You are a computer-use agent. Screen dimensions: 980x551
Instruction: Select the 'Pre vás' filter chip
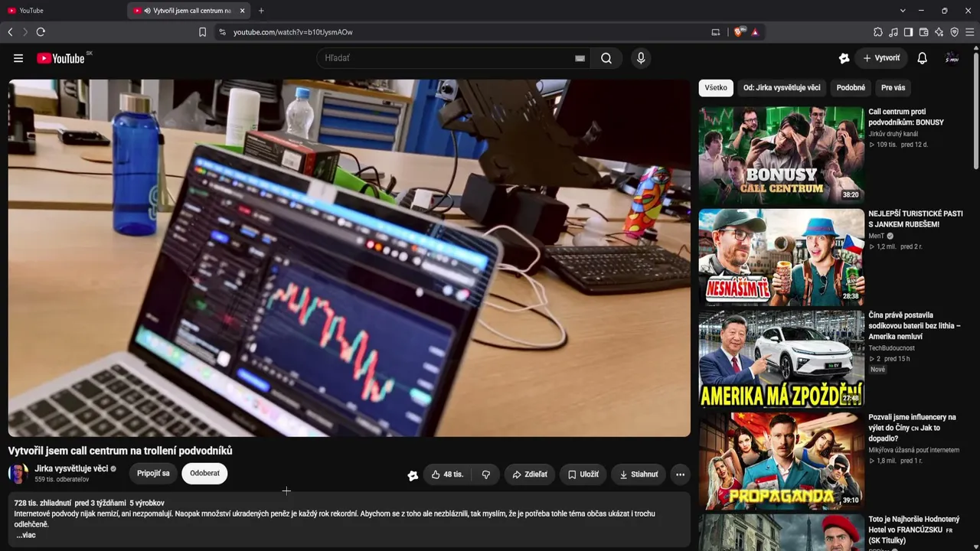point(893,88)
